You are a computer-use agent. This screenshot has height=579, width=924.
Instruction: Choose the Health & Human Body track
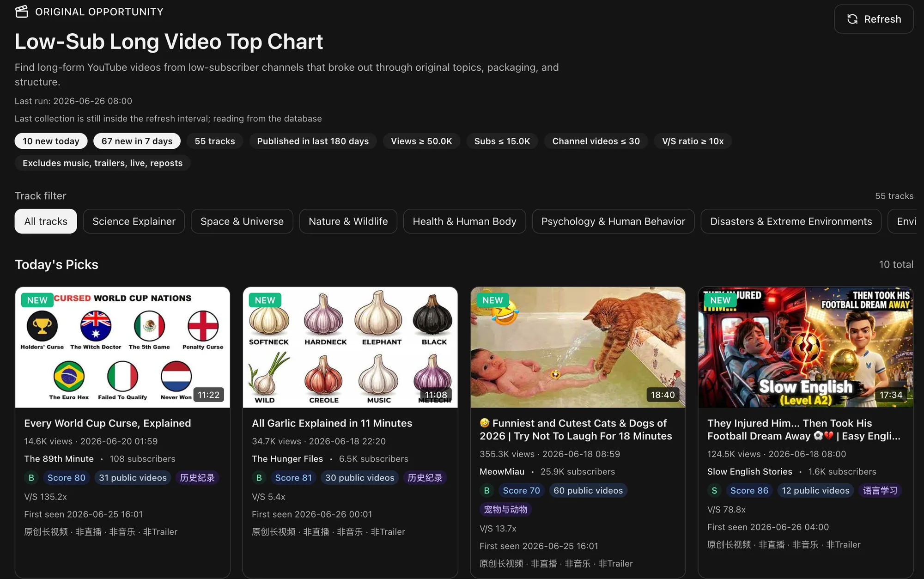tap(464, 221)
